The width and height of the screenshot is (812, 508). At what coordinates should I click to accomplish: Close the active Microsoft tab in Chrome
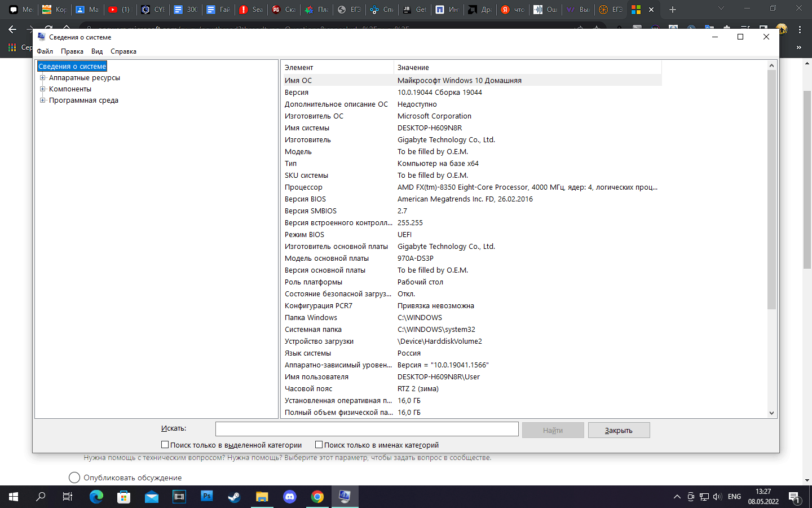[x=651, y=10]
